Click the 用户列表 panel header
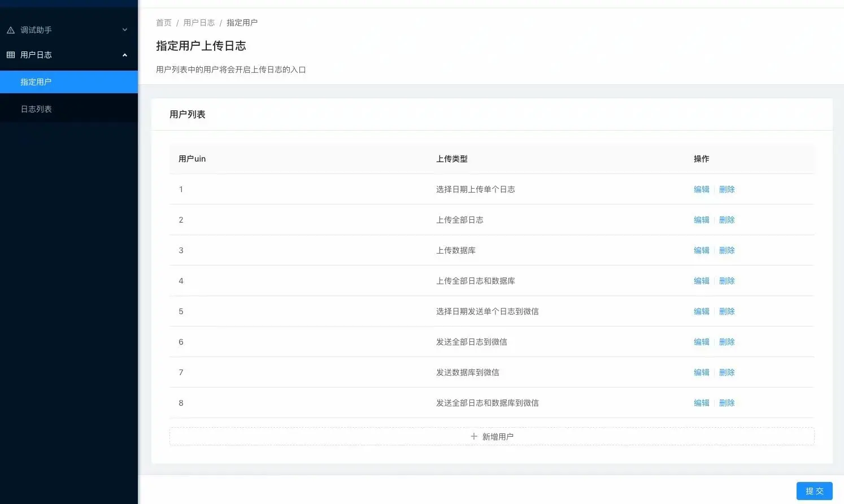Viewport: 844px width, 504px height. 188,114
